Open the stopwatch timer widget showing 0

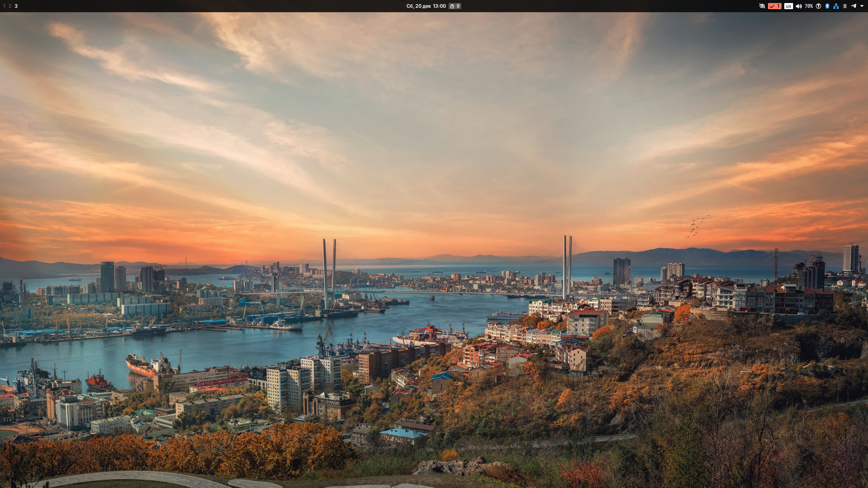point(455,6)
